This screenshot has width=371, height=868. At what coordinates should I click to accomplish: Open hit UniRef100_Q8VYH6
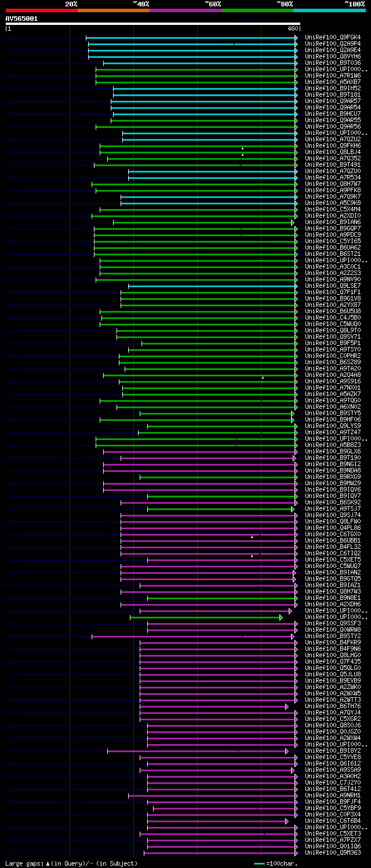[333, 57]
